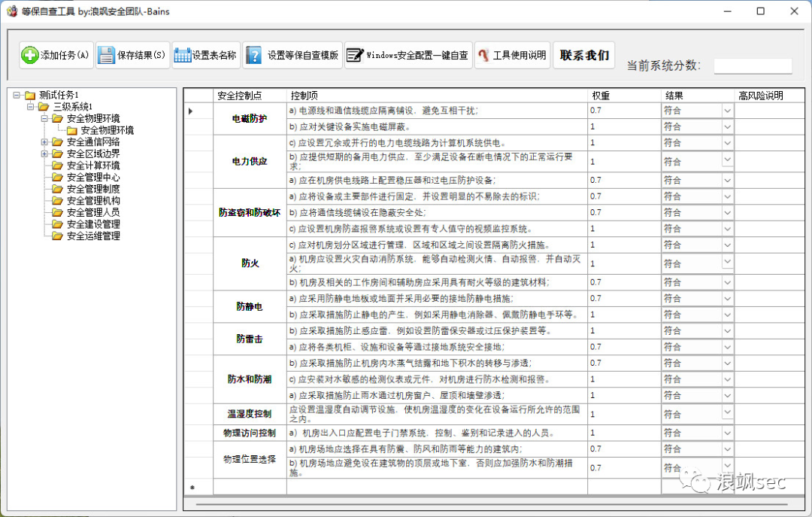Click the 物理访问控制 control point cell
The width and height of the screenshot is (812, 517).
pos(250,433)
